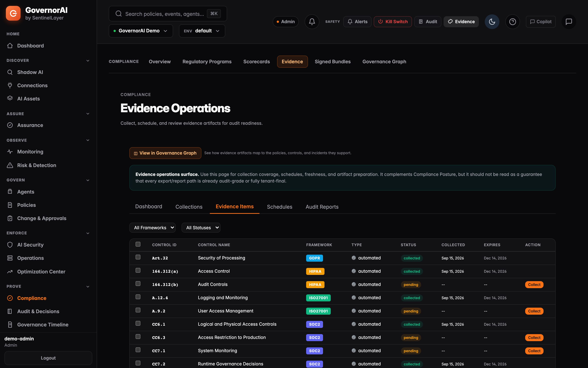Click Collect for A.9.2 User Access Management
Screen dimensions: 588x368
534,311
